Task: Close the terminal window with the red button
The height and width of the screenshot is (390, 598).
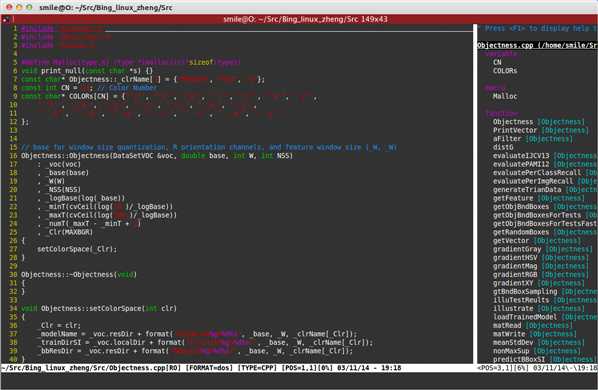Action: [10, 7]
